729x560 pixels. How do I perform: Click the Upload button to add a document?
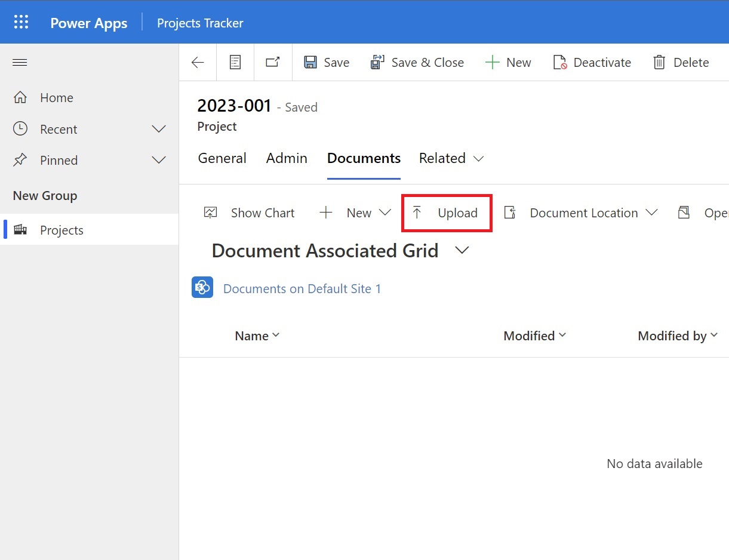click(446, 213)
